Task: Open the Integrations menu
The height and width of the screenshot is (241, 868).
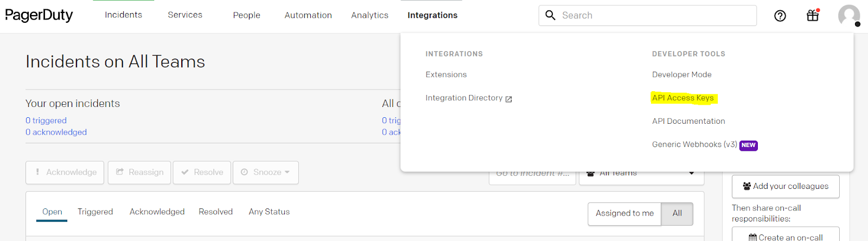Action: 432,15
